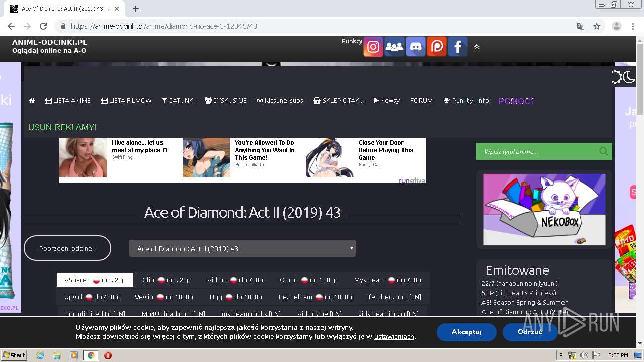The width and height of the screenshot is (644, 362).
Task: Open a new browser tab
Action: [x=136, y=9]
